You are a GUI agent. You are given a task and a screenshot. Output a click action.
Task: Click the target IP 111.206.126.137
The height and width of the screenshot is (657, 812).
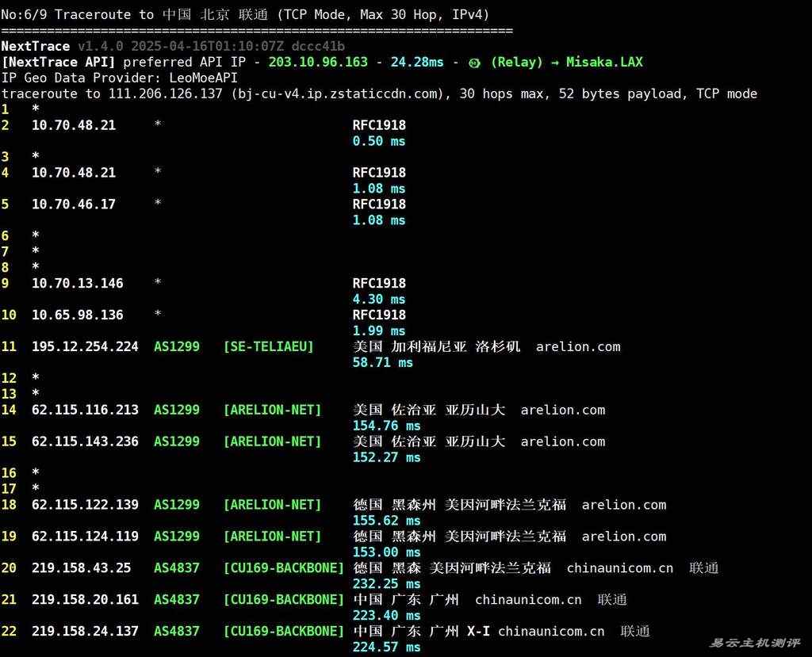coord(165,94)
